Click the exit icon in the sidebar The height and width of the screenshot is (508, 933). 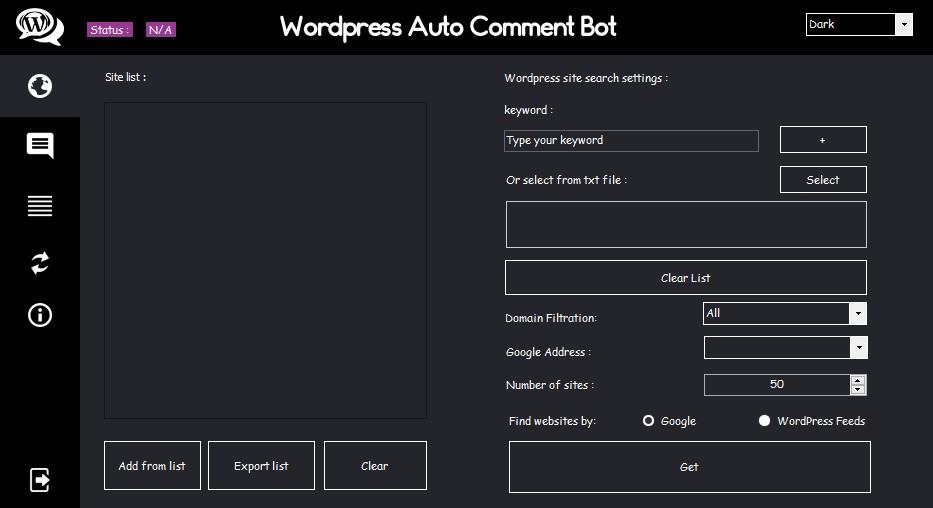click(x=40, y=480)
